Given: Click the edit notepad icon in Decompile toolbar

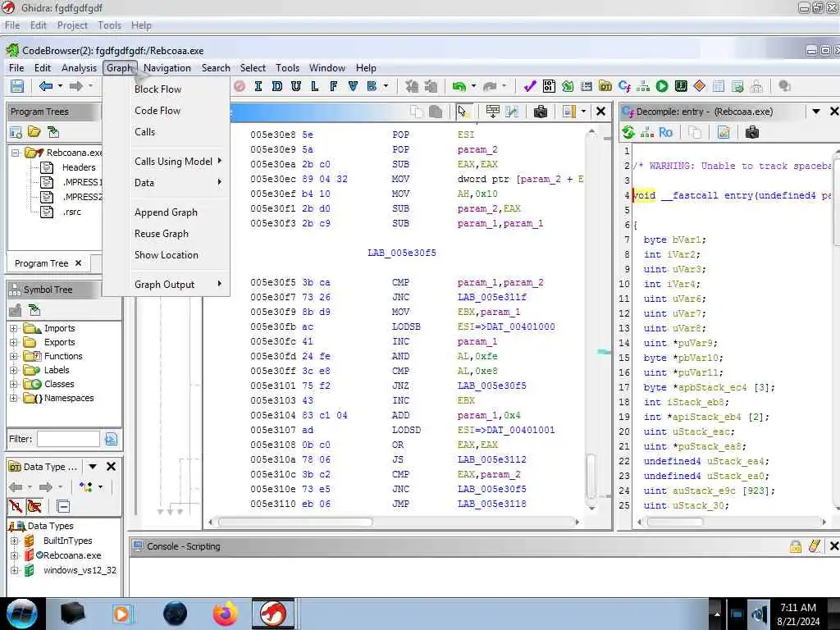Looking at the screenshot, I should 724,132.
